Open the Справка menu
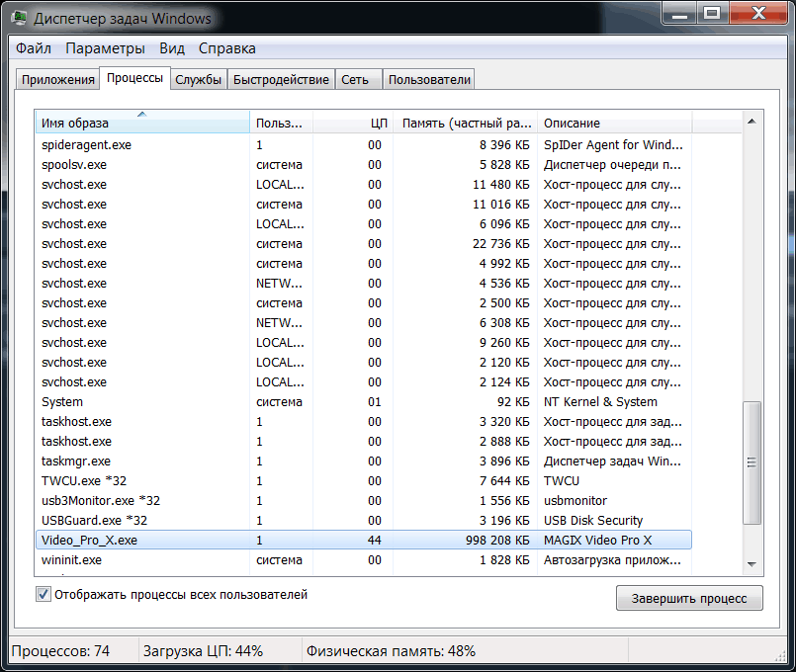This screenshot has height=672, width=796. tap(226, 48)
